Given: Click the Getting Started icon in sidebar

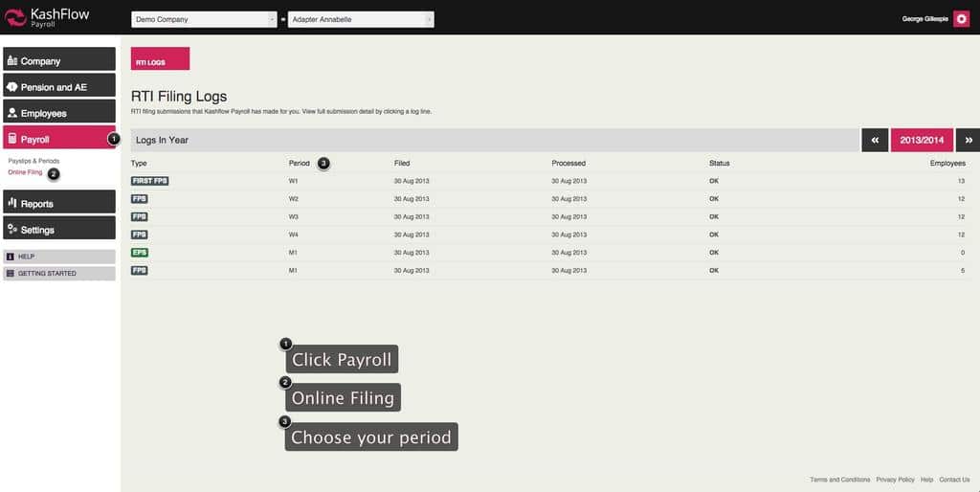Looking at the screenshot, I should tap(11, 274).
